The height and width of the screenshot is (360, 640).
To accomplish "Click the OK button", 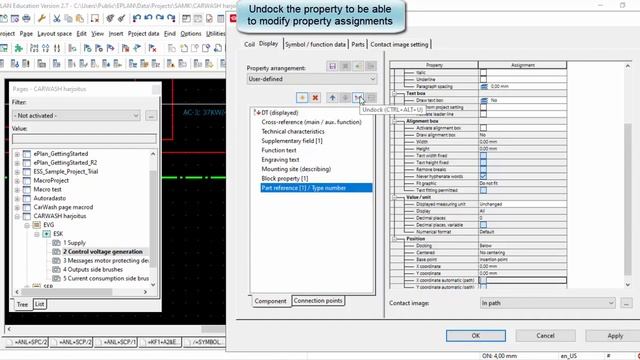I will [x=476, y=336].
